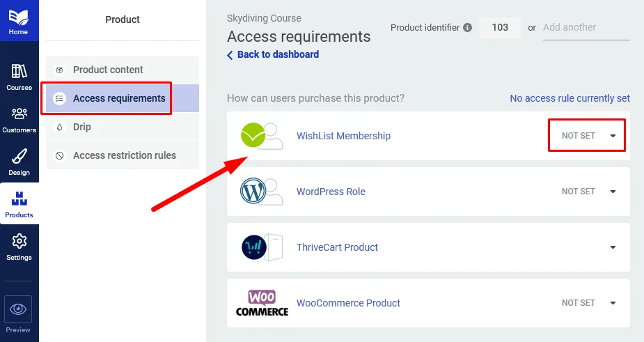The width and height of the screenshot is (644, 342).
Task: Select the Drip tab
Action: 123,127
